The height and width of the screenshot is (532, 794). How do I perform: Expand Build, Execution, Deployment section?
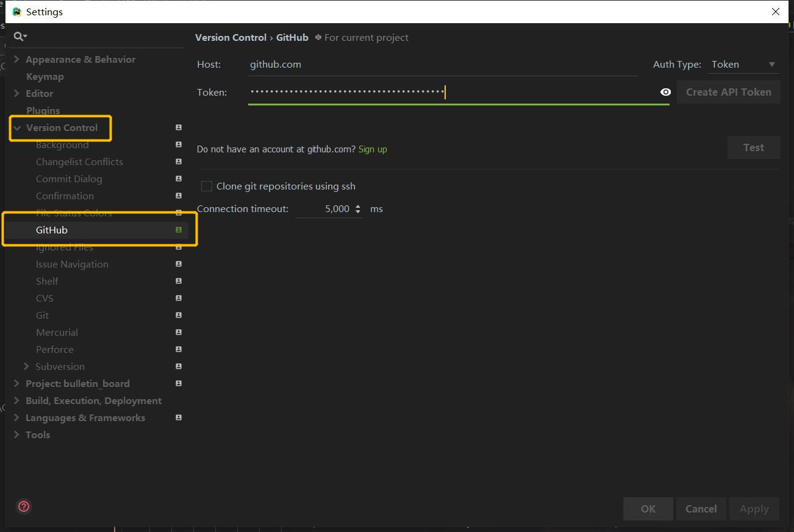(17, 400)
